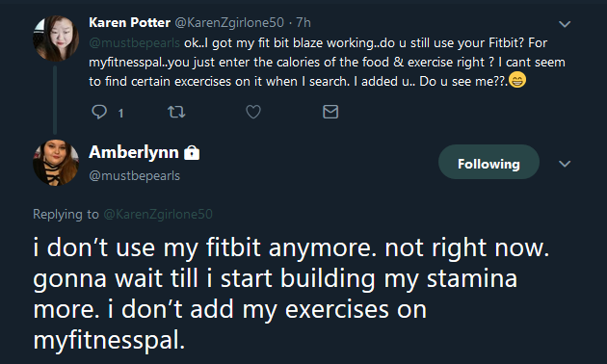This screenshot has height=364, width=607.
Task: Toggle the Following button for Amberlynn
Action: pos(488,162)
